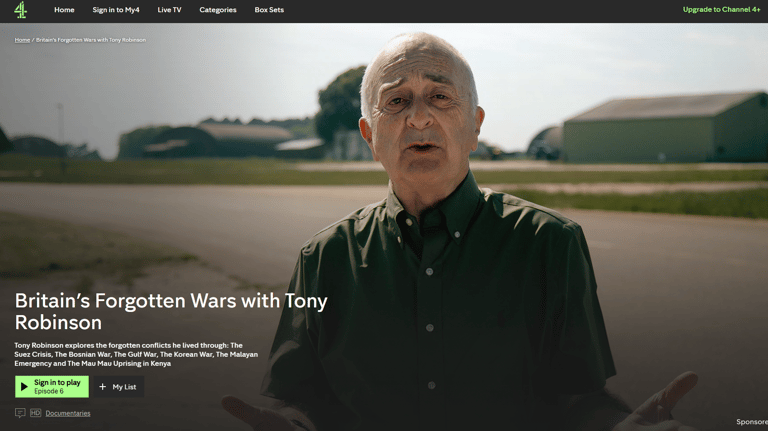Click the plus icon beside My List
The height and width of the screenshot is (431, 768).
[x=102, y=387]
